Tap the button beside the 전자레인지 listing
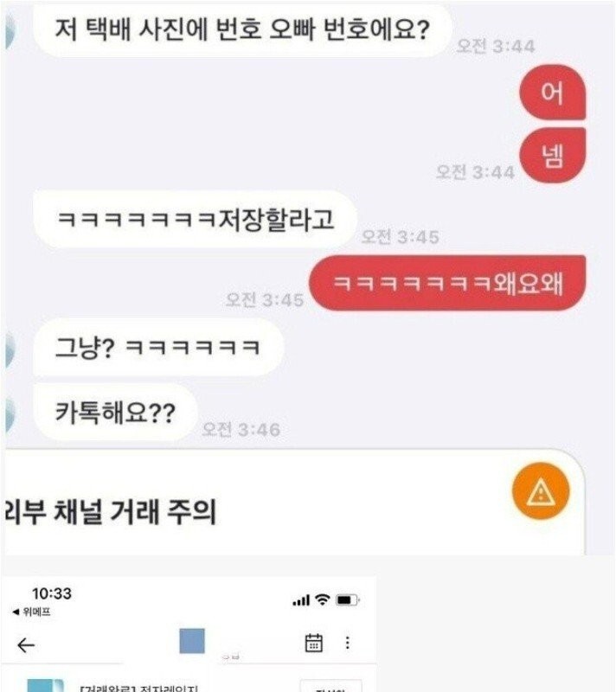 tap(331, 686)
